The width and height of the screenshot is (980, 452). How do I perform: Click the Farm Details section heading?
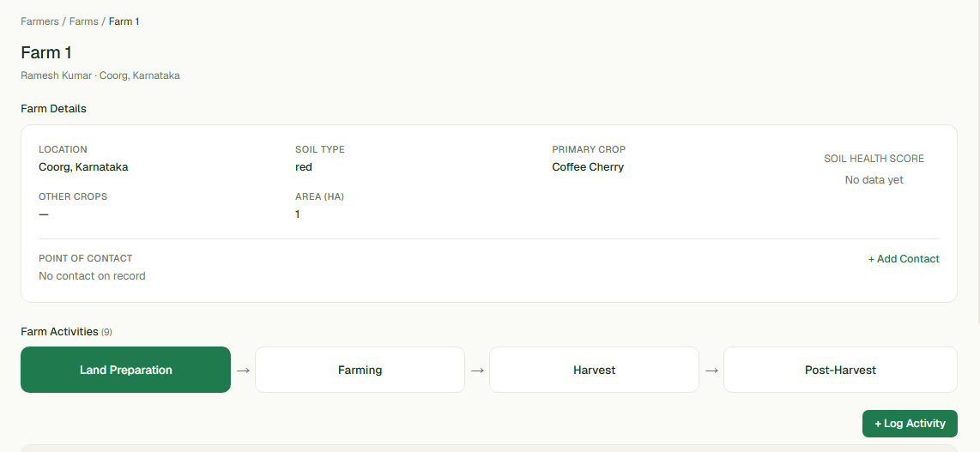(x=53, y=109)
